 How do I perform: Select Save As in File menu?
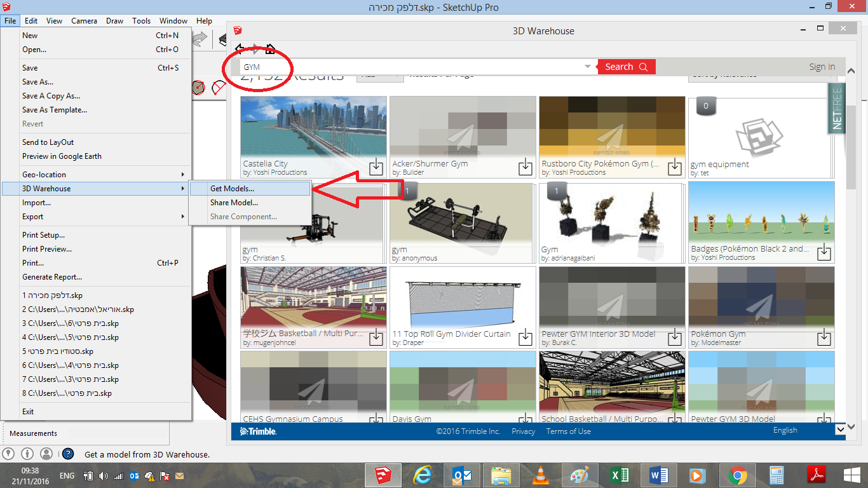(97, 82)
